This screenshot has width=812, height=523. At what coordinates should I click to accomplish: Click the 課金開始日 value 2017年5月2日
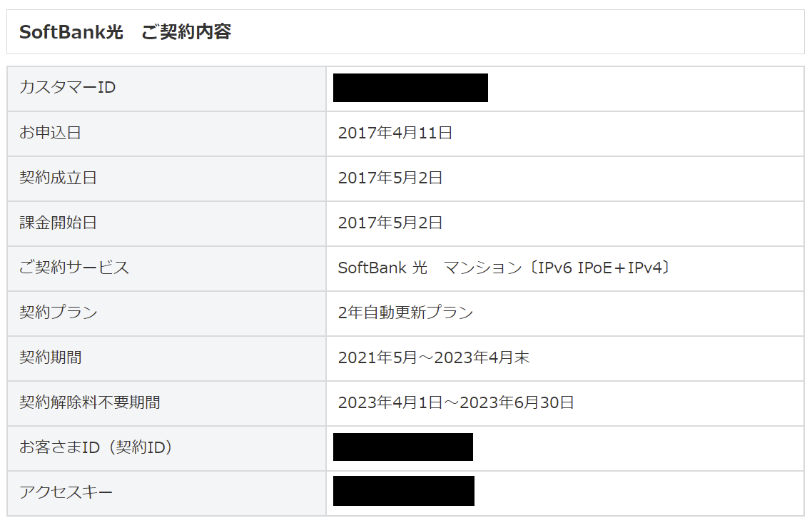point(390,223)
